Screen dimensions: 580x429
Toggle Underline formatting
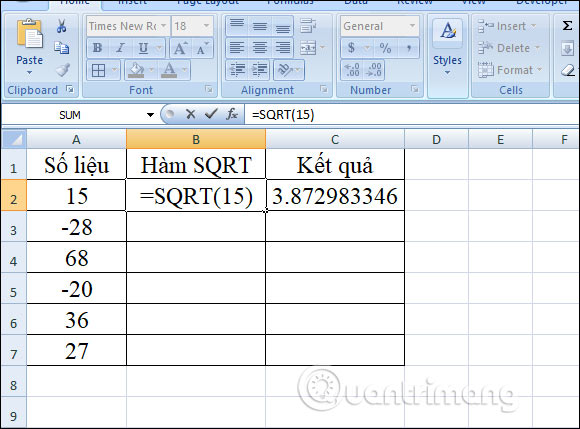pos(143,48)
